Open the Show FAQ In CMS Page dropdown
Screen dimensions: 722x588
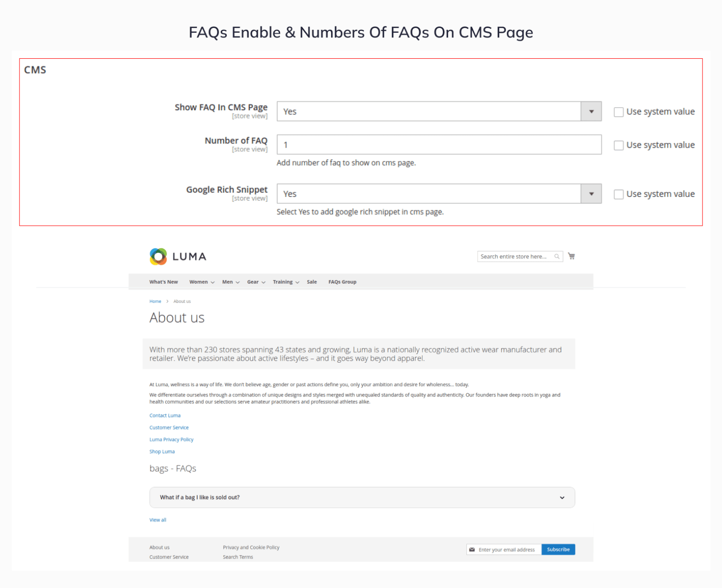click(x=439, y=112)
